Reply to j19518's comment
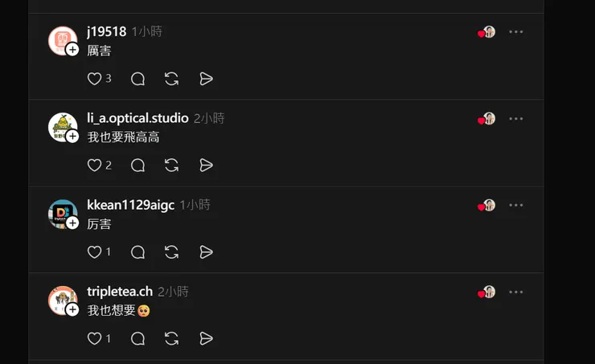Image resolution: width=595 pixels, height=364 pixels. pyautogui.click(x=137, y=79)
